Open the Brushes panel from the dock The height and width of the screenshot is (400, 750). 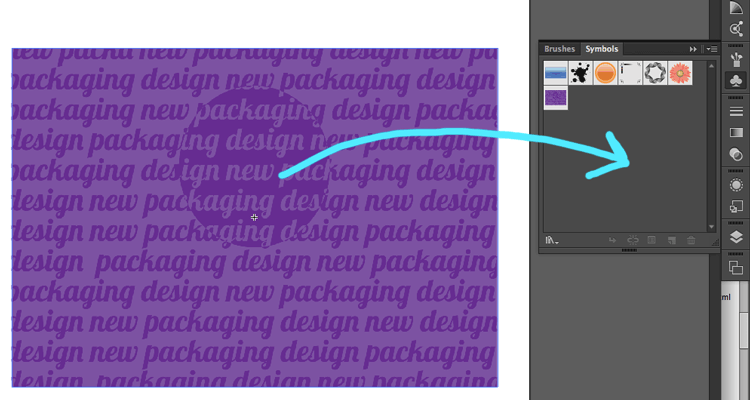tap(736, 56)
